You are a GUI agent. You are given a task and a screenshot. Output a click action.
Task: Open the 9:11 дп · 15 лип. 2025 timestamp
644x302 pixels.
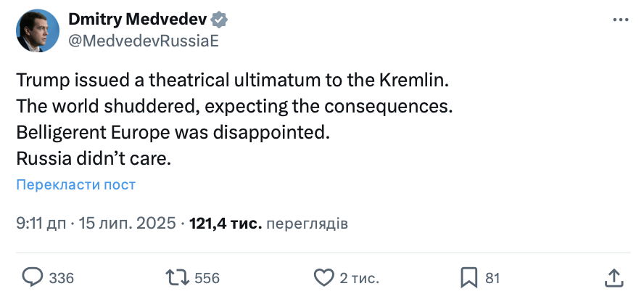(96, 223)
